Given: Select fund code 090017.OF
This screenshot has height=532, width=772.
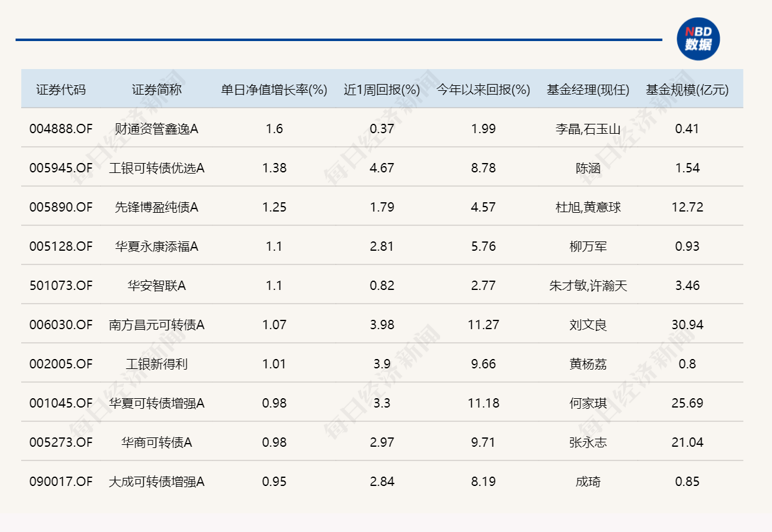Looking at the screenshot, I should (x=62, y=482).
